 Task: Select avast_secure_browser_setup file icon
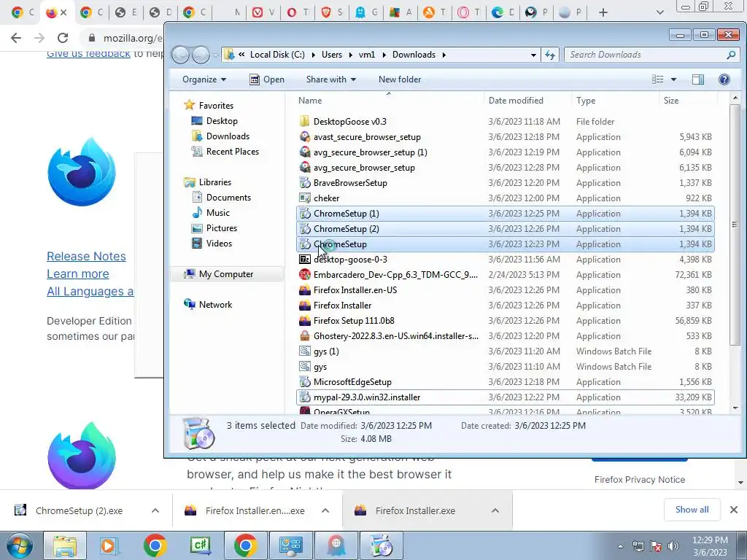point(304,136)
